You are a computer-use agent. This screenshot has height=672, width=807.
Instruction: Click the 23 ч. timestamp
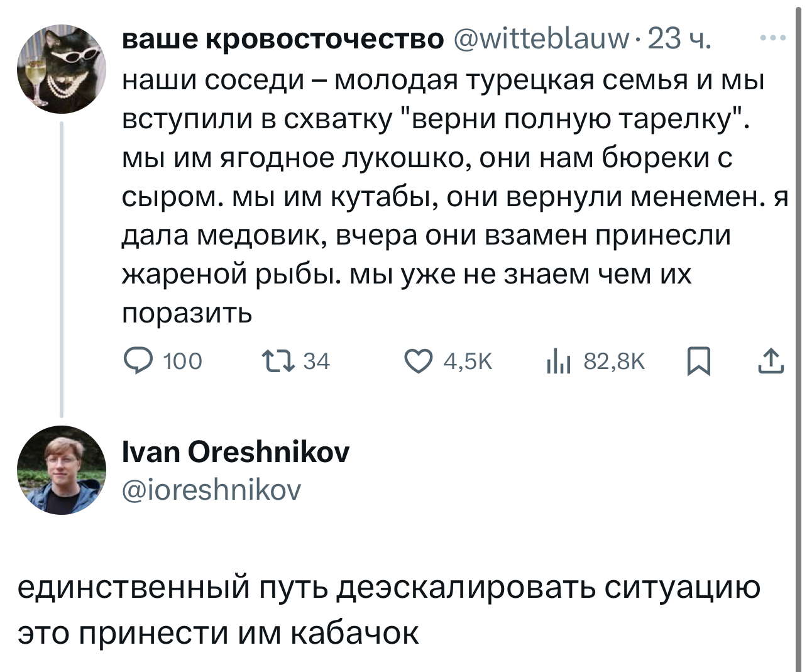pyautogui.click(x=678, y=39)
